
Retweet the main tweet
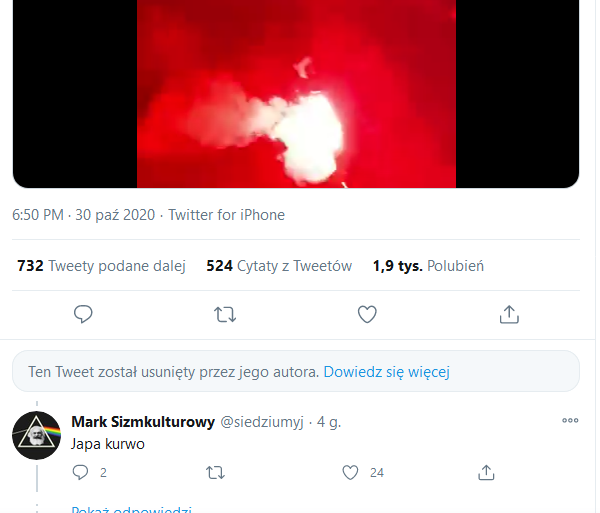226,315
